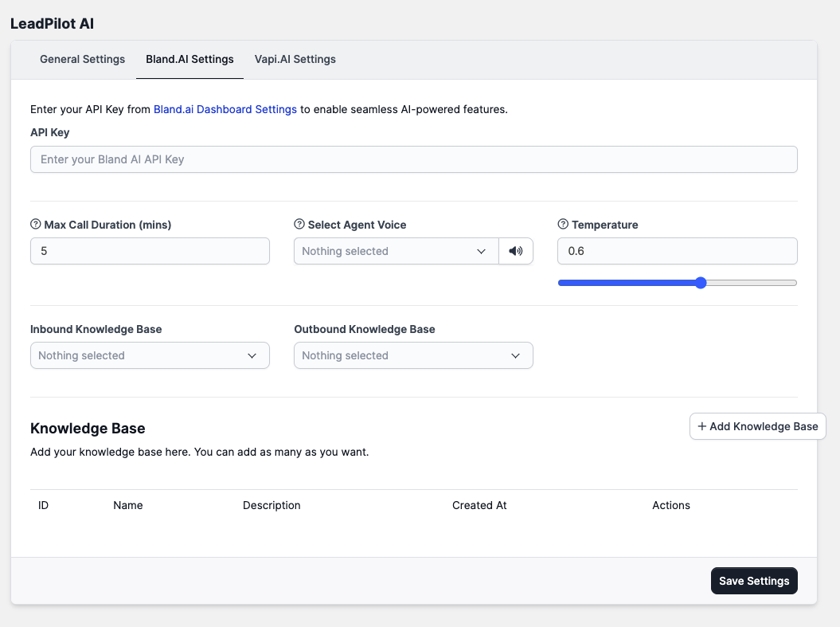Click the Description column header
This screenshot has width=840, height=627.
pos(272,505)
